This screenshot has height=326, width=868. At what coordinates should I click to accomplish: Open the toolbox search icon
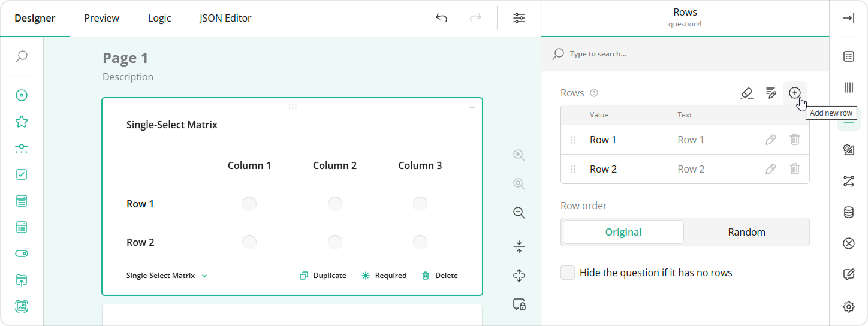point(22,56)
